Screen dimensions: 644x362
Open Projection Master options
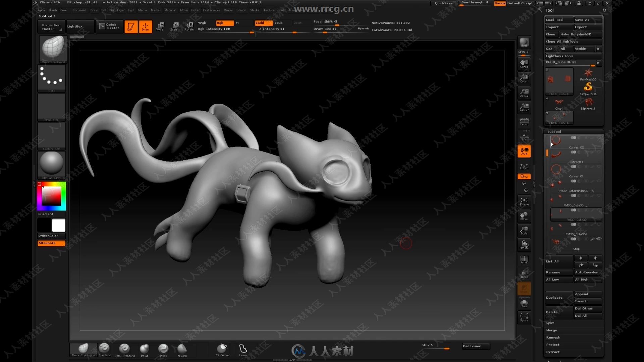pos(51,27)
